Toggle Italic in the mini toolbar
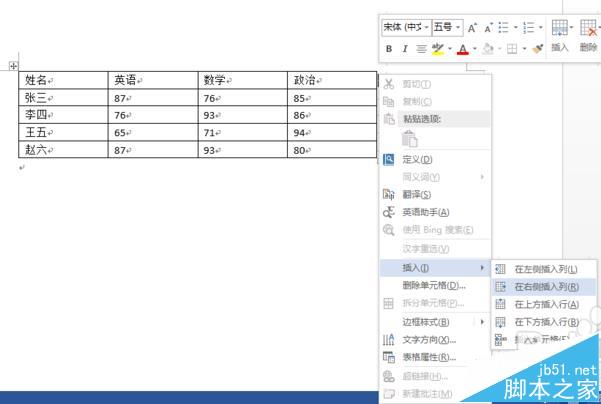Image resolution: width=601 pixels, height=404 pixels. pos(405,49)
